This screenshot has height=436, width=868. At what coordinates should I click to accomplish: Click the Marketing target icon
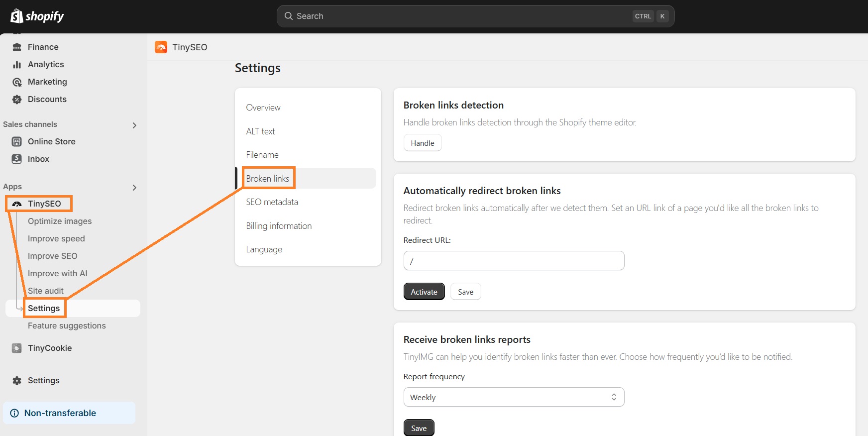point(17,82)
